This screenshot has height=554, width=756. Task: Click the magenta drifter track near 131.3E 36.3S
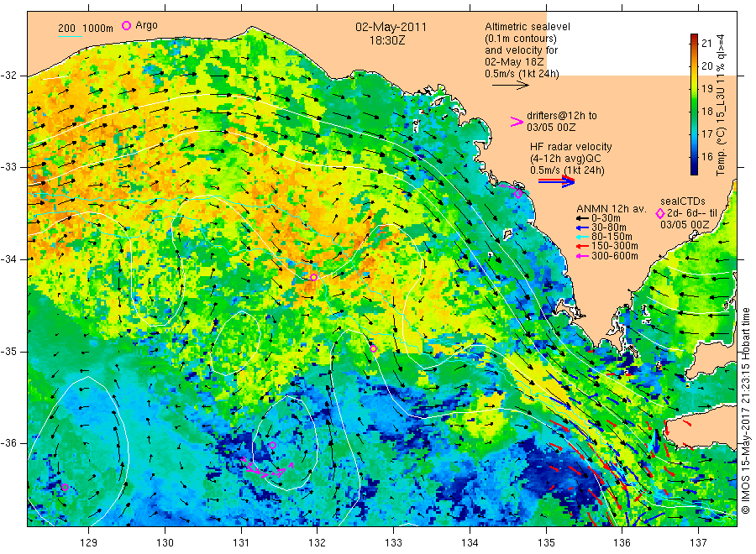pyautogui.click(x=268, y=468)
